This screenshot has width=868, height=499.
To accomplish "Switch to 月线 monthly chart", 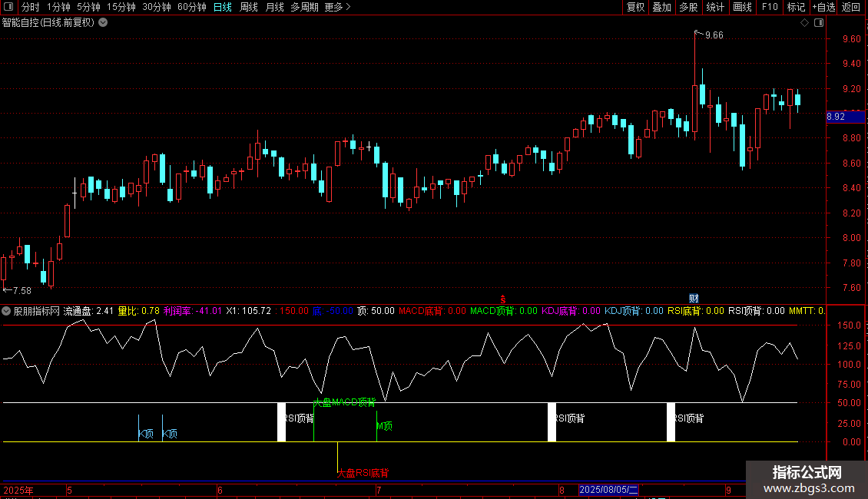I will [274, 7].
